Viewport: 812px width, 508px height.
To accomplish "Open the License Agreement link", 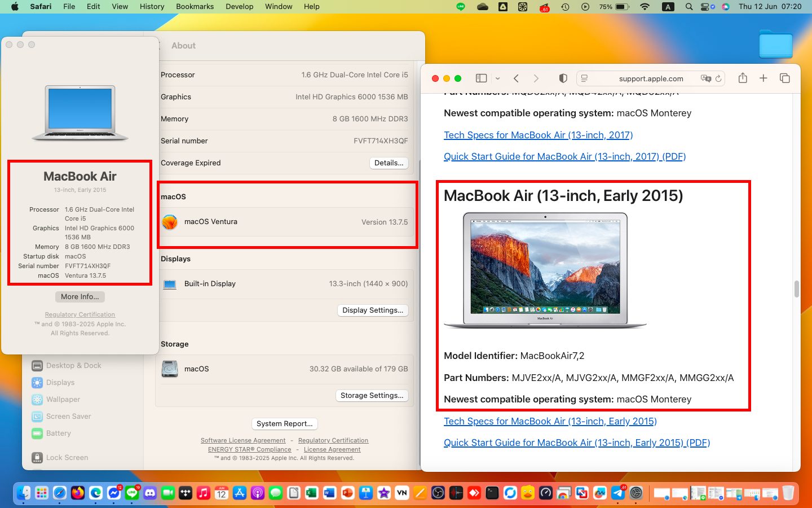I will point(332,449).
